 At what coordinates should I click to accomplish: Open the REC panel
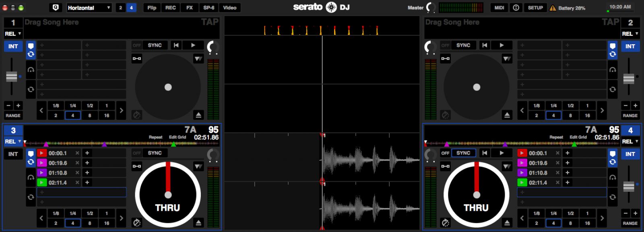coord(171,8)
